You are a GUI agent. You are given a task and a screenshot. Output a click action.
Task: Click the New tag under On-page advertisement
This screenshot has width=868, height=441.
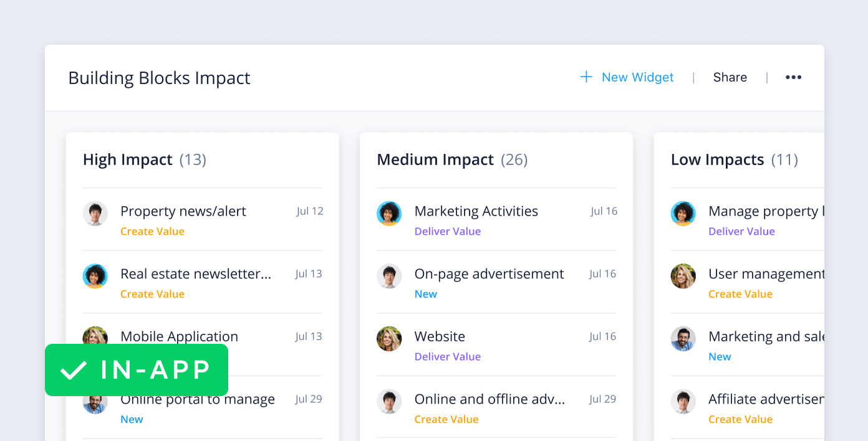click(426, 294)
